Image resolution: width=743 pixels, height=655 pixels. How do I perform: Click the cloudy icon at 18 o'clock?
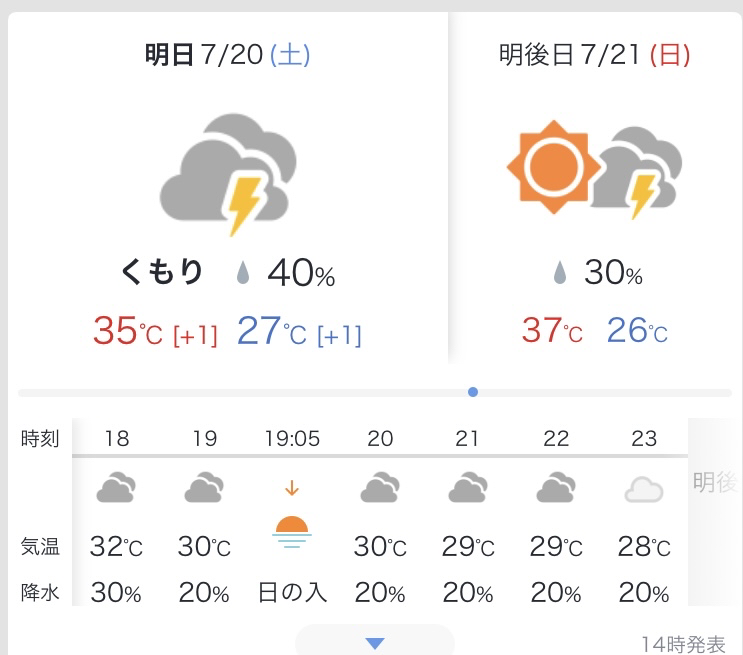pyautogui.click(x=116, y=487)
